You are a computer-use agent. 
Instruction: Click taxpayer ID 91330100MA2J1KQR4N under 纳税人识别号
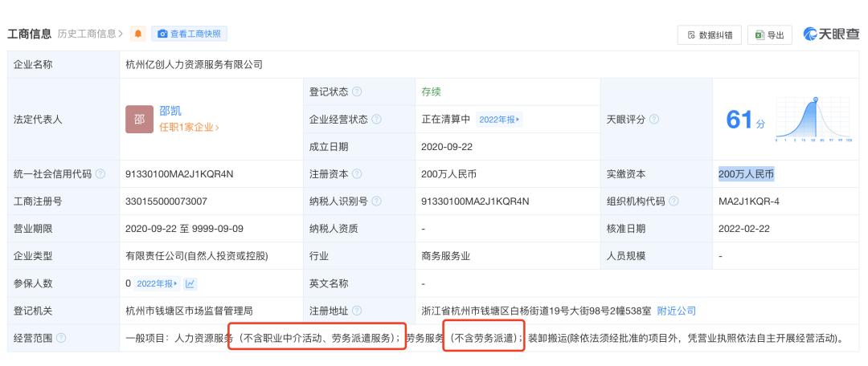(475, 201)
